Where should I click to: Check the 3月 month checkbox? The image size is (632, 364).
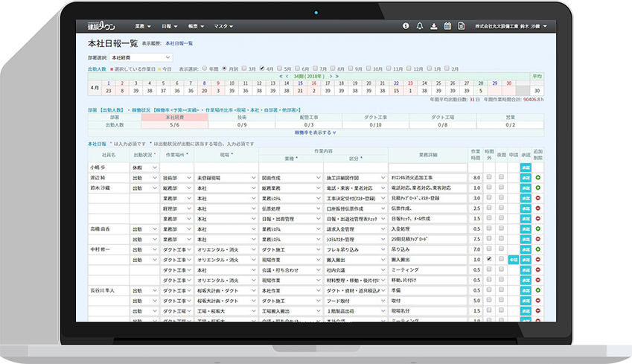click(244, 68)
